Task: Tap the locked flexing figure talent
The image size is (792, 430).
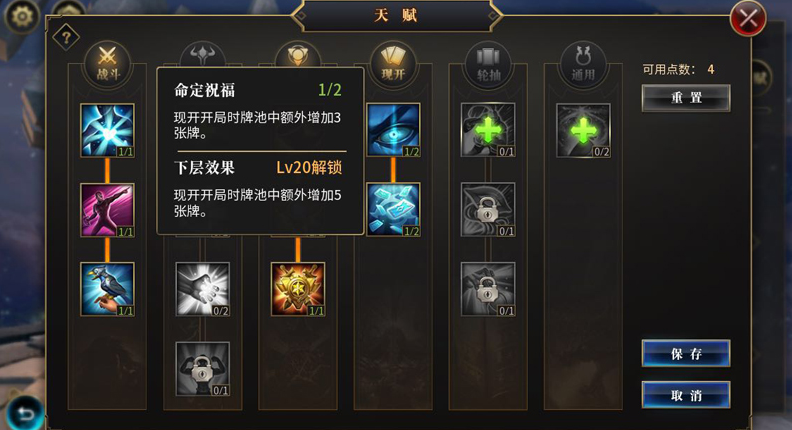Action: 203,369
